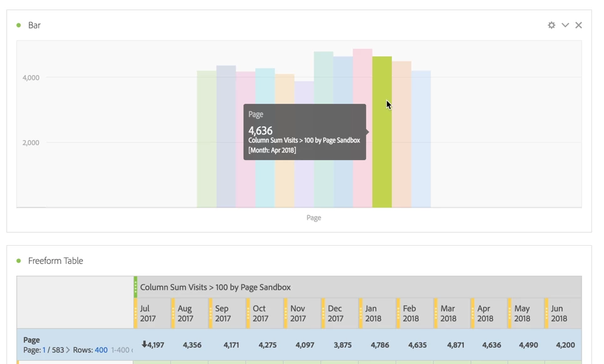Select the Oct 2017 column header

tap(265, 313)
